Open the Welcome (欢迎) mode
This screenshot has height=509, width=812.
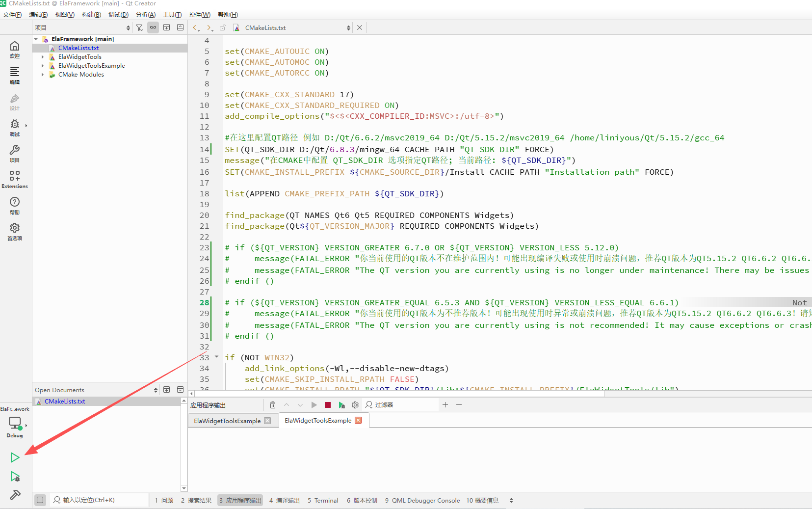click(x=15, y=50)
